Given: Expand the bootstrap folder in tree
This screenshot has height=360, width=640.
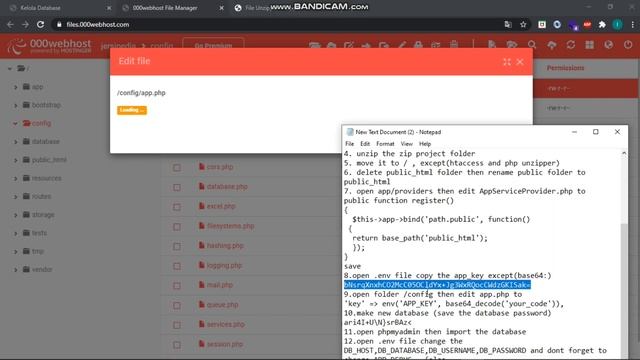Looking at the screenshot, I should pos(16,105).
